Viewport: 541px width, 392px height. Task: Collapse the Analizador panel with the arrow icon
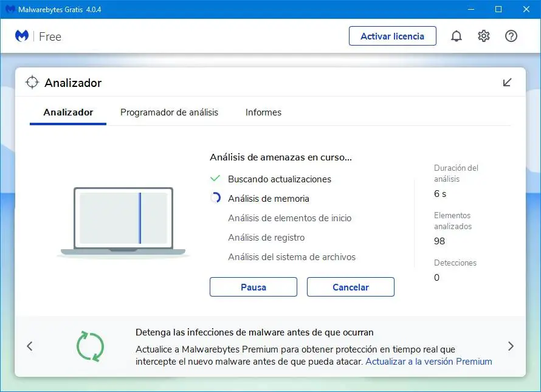507,83
